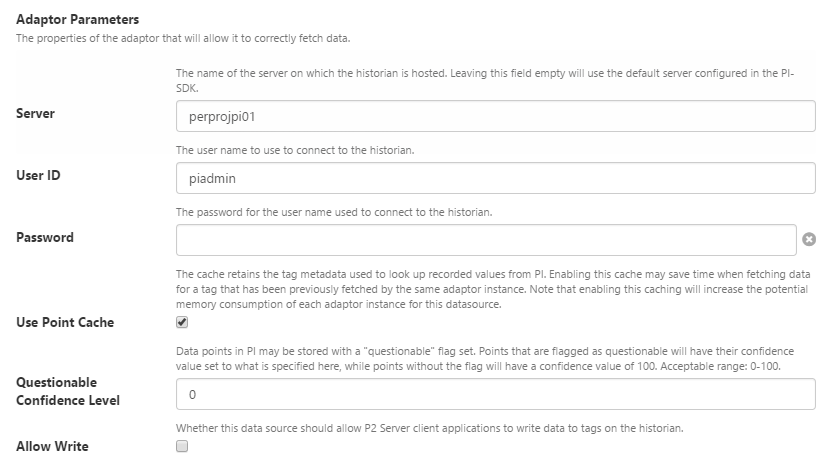Click the User ID label

(38, 175)
